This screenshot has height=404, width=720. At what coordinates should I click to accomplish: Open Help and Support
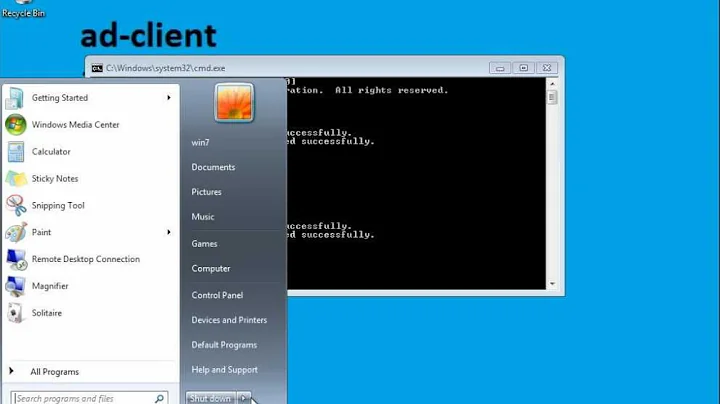tap(225, 370)
